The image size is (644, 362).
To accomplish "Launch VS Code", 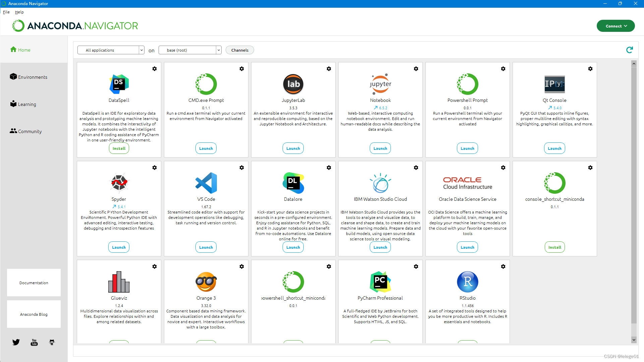I will click(206, 247).
